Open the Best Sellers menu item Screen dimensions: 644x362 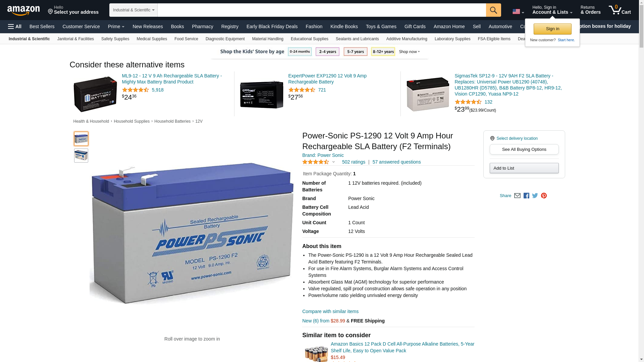(x=42, y=26)
